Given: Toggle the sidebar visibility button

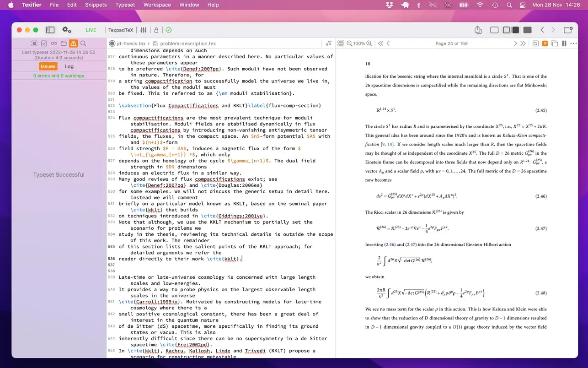Looking at the screenshot, I should pyautogui.click(x=50, y=30).
